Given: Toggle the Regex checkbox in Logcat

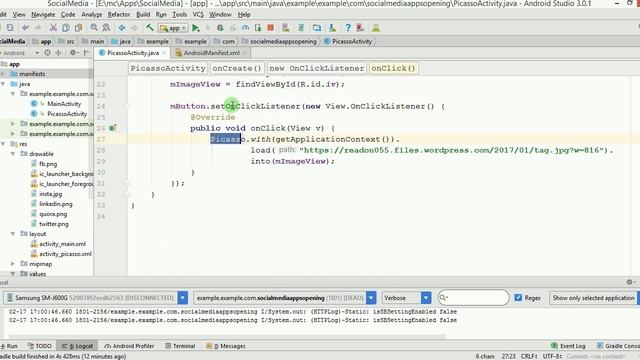Looking at the screenshot, I should pyautogui.click(x=518, y=298).
